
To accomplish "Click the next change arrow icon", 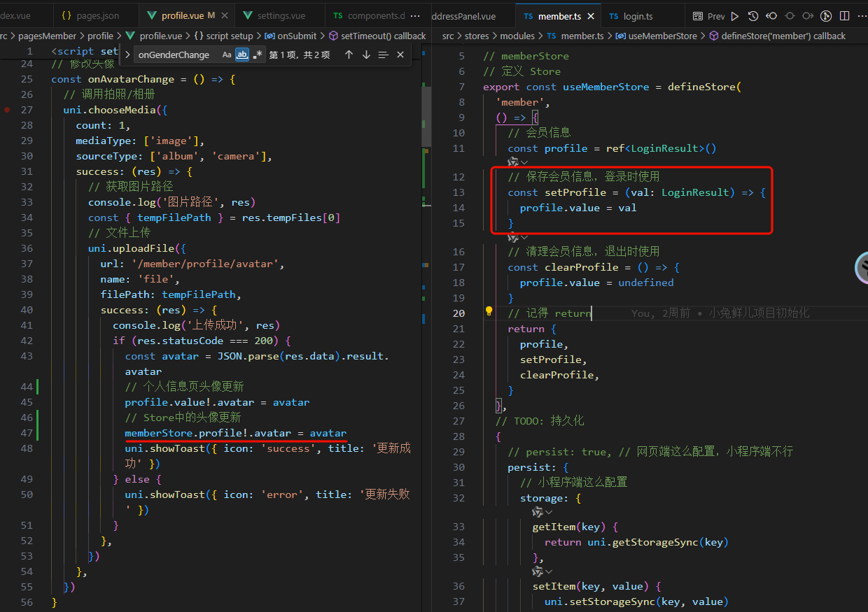I will coord(808,16).
